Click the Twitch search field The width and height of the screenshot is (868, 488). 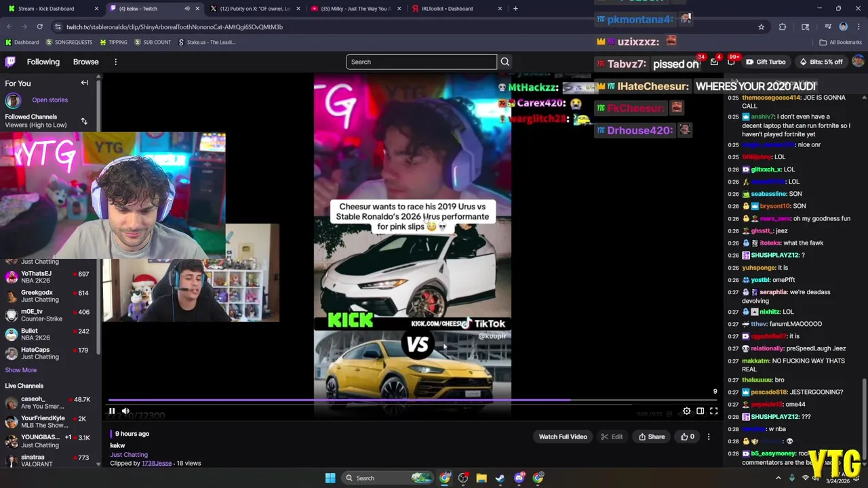coord(421,62)
